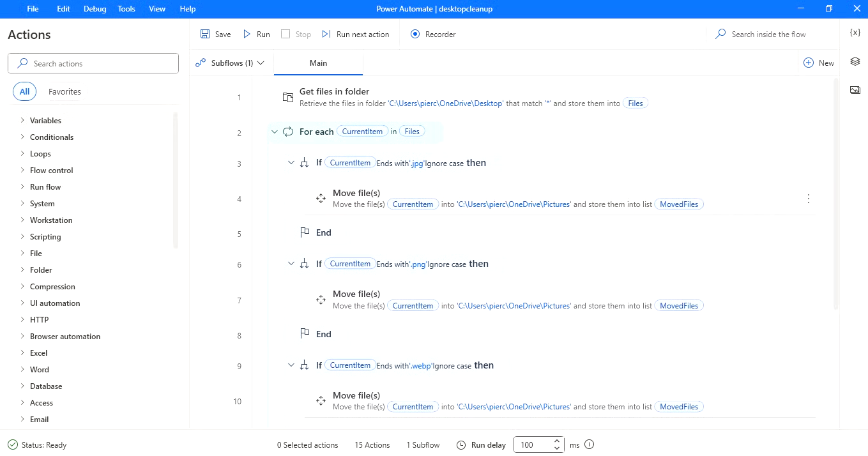The image size is (868, 456).
Task: Click the Files variable on row 1
Action: [636, 103]
